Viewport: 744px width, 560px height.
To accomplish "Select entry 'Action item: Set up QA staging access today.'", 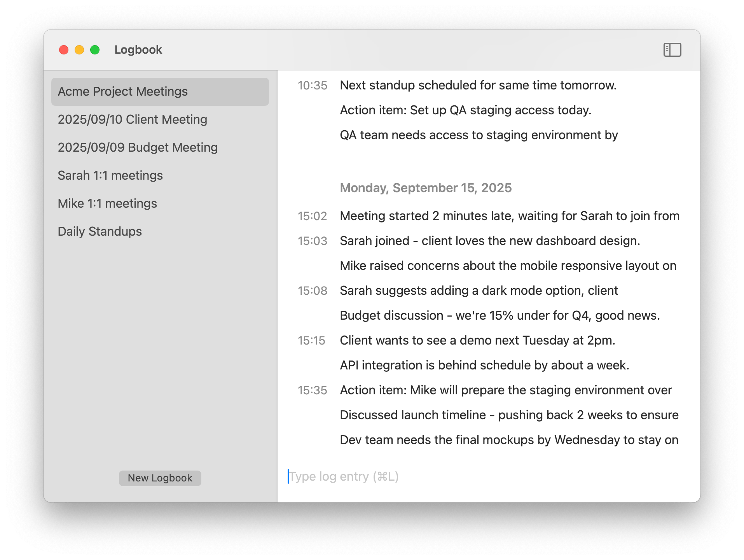I will pyautogui.click(x=465, y=110).
